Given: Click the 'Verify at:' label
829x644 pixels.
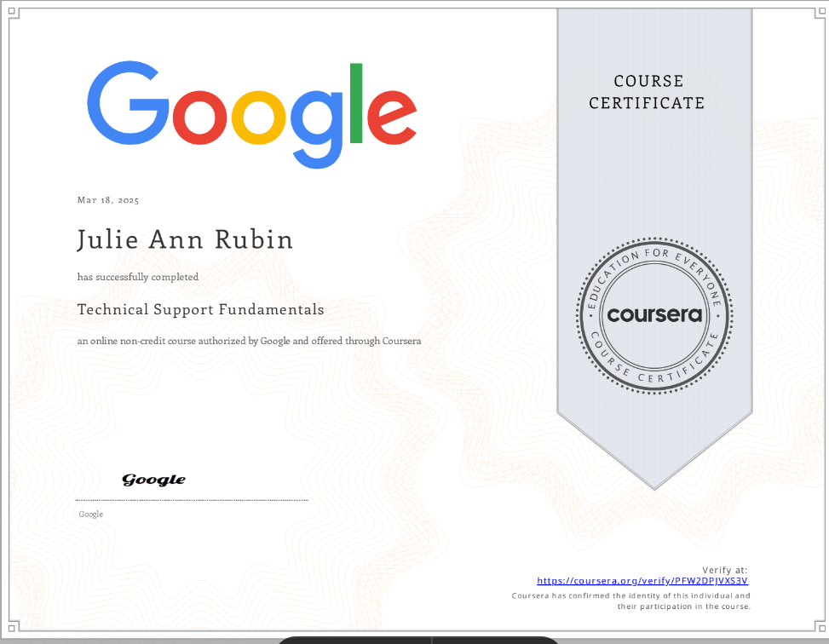Looking at the screenshot, I should pos(725,570).
